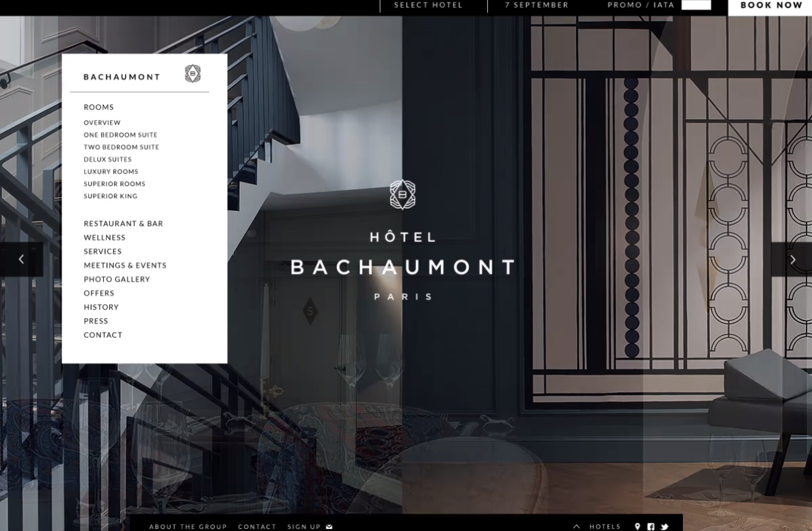
Task: Open CONTACT in the footer
Action: coord(257,526)
